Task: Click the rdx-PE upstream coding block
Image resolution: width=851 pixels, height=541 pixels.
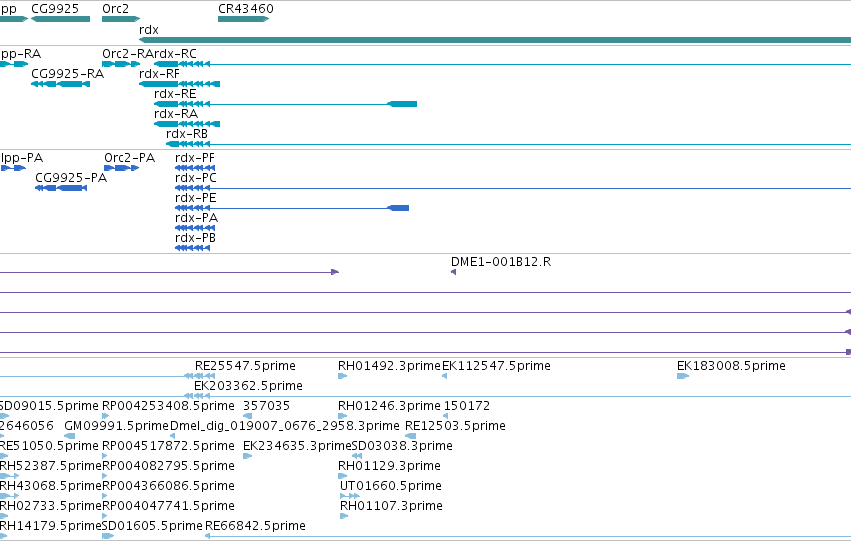Action: pyautogui.click(x=398, y=208)
